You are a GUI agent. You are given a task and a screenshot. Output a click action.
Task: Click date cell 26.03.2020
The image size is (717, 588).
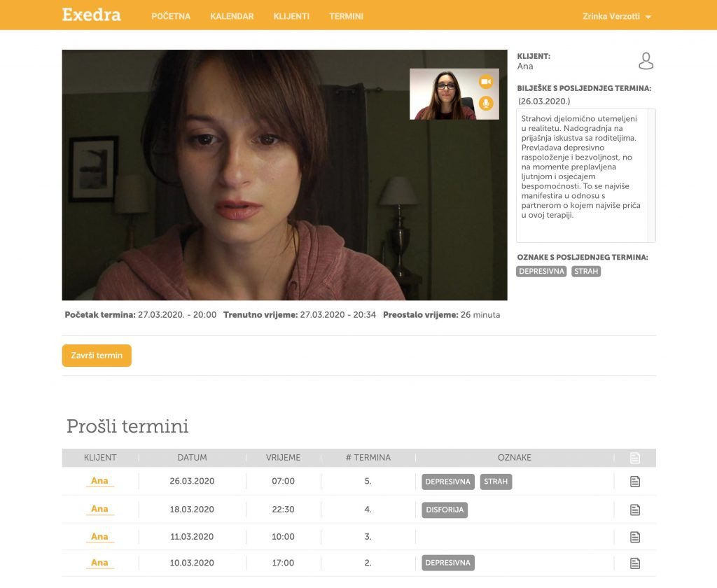[192, 482]
